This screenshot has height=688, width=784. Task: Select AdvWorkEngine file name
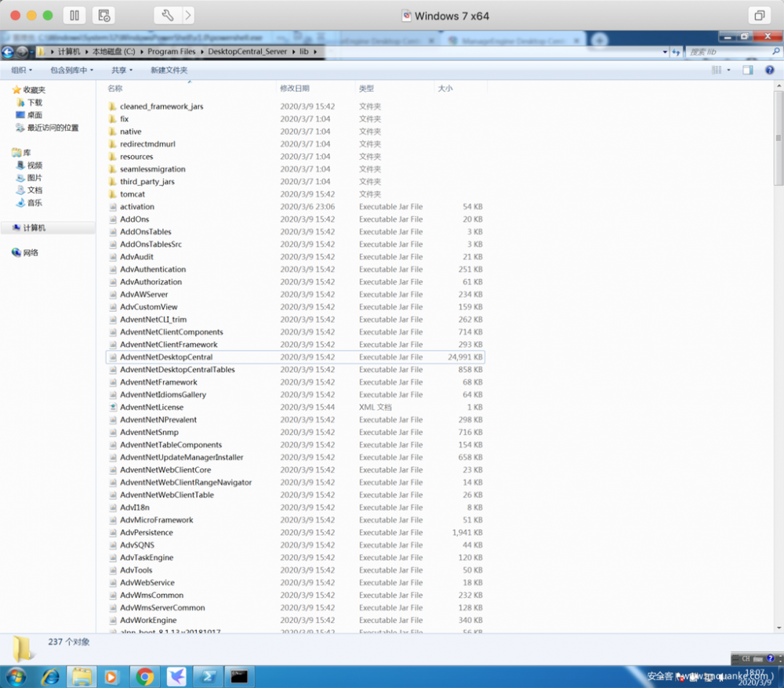click(148, 620)
